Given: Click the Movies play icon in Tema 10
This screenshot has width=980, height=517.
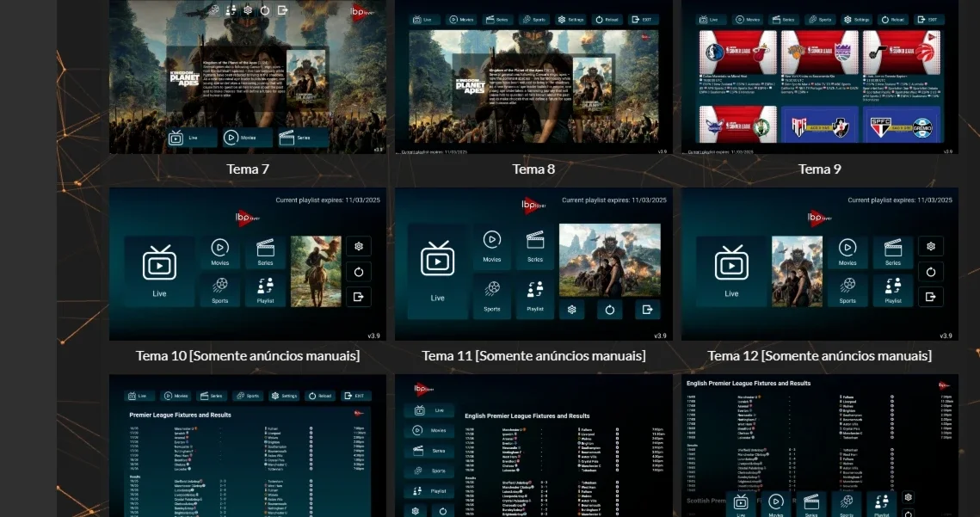Looking at the screenshot, I should point(220,248).
